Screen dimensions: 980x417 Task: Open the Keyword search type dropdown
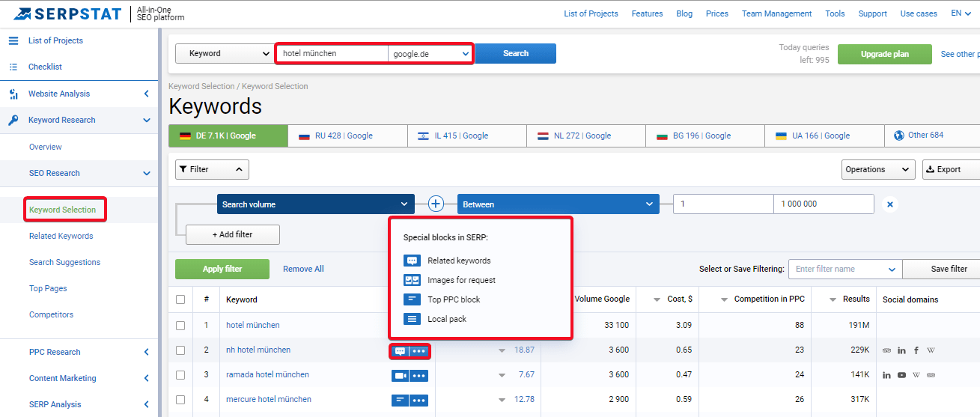tap(225, 54)
